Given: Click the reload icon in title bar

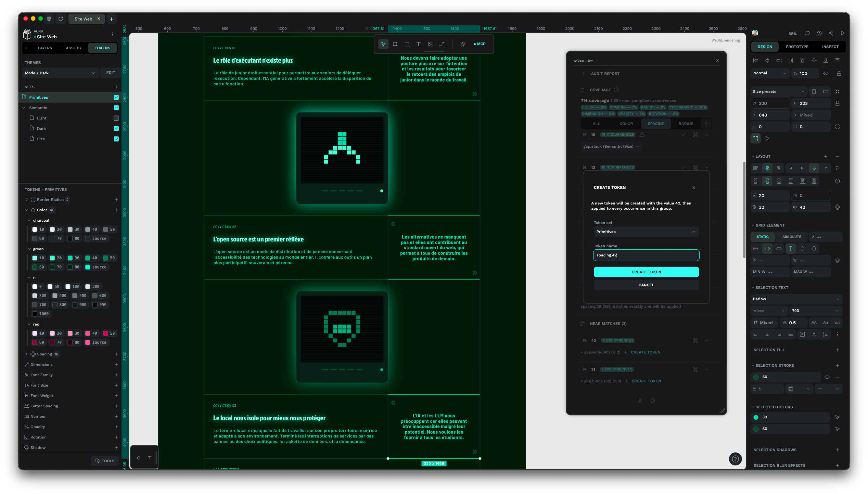Looking at the screenshot, I should point(61,19).
